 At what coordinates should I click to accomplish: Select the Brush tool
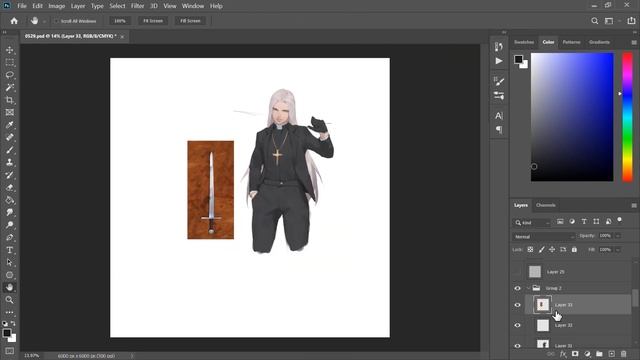9,150
